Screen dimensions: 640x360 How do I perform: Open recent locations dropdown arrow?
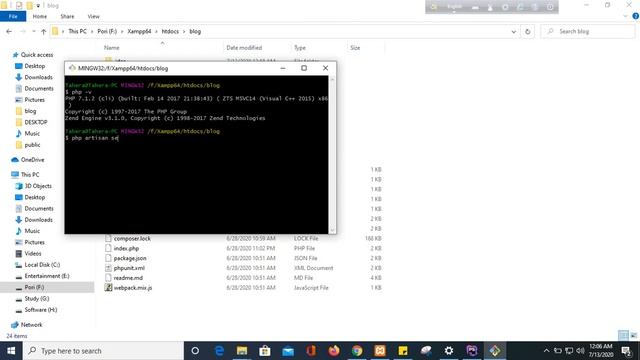[33, 31]
